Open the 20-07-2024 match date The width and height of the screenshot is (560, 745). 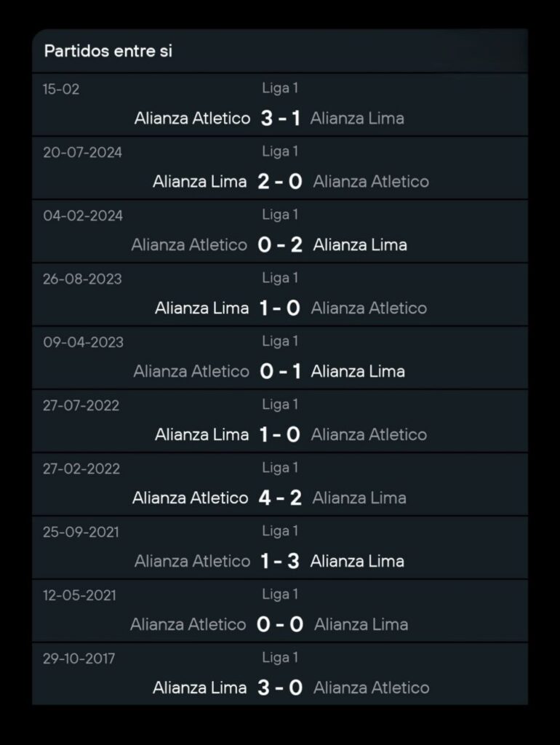click(x=83, y=153)
